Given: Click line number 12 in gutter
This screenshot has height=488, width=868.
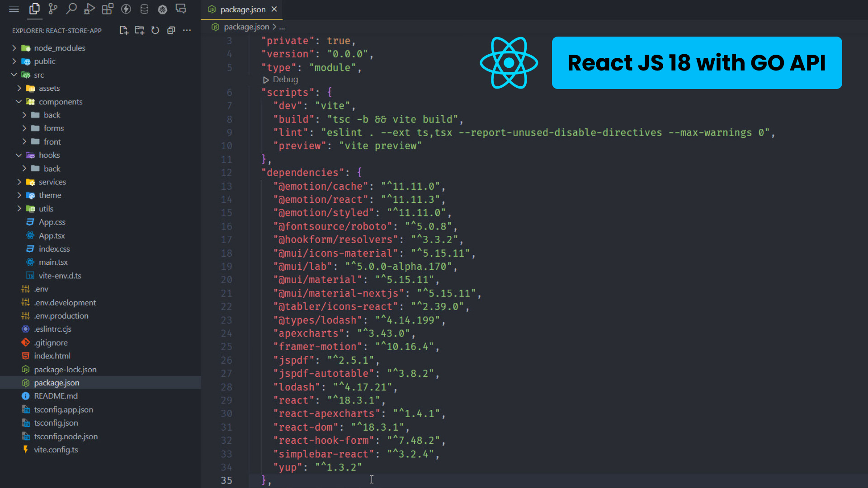Looking at the screenshot, I should tap(226, 173).
